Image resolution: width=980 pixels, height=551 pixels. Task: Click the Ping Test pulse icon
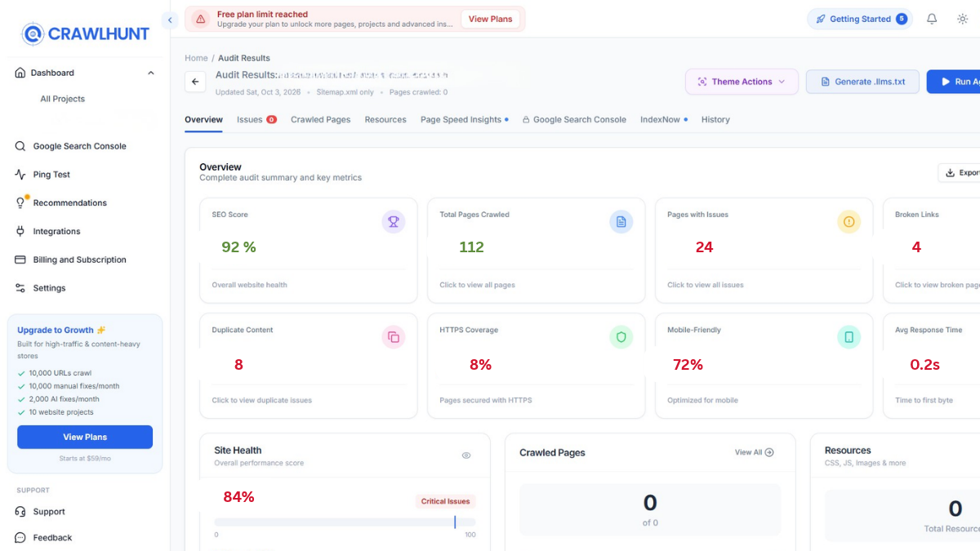[20, 175]
